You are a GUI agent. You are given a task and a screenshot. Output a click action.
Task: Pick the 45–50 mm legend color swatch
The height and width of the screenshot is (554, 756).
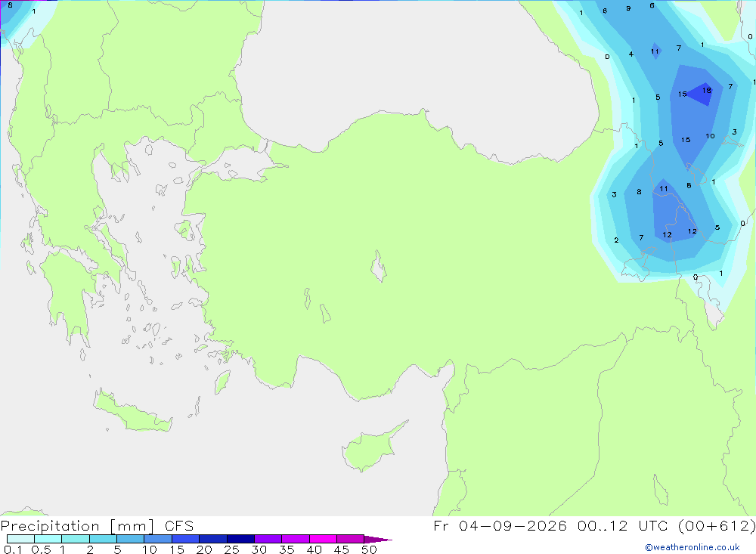click(x=351, y=539)
